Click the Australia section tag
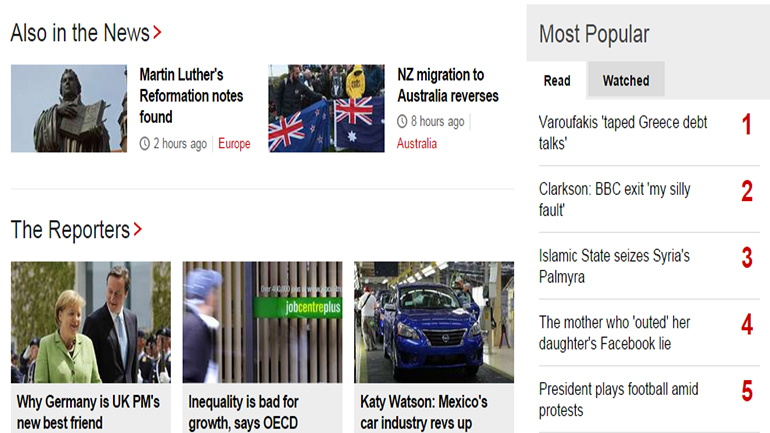Screen dimensions: 770x433 pyautogui.click(x=416, y=143)
